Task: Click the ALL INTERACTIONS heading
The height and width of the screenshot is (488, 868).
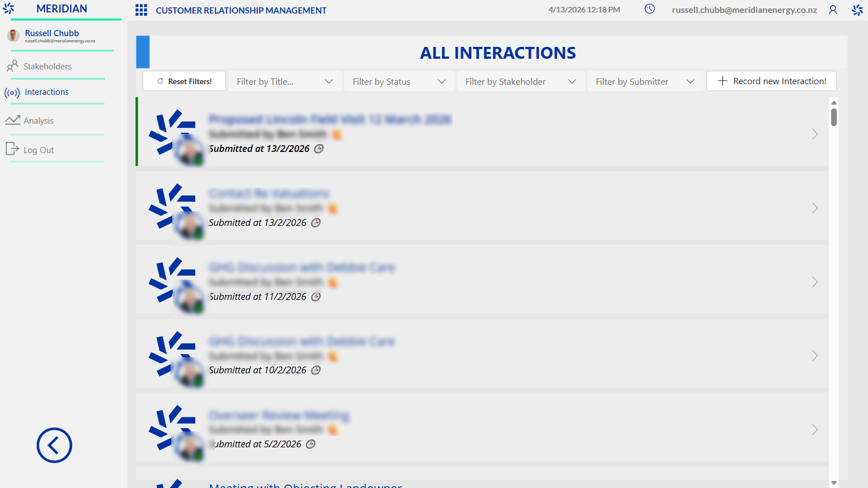Action: click(498, 53)
